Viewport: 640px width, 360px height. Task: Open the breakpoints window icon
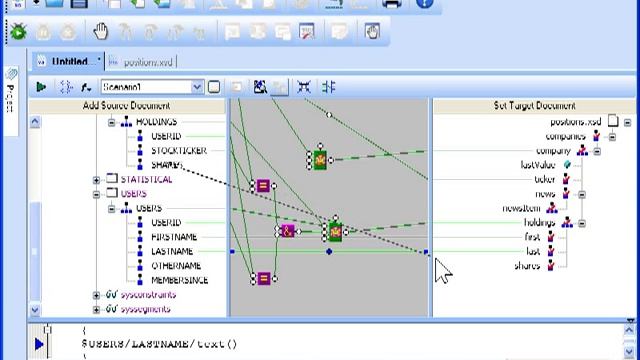point(307,31)
